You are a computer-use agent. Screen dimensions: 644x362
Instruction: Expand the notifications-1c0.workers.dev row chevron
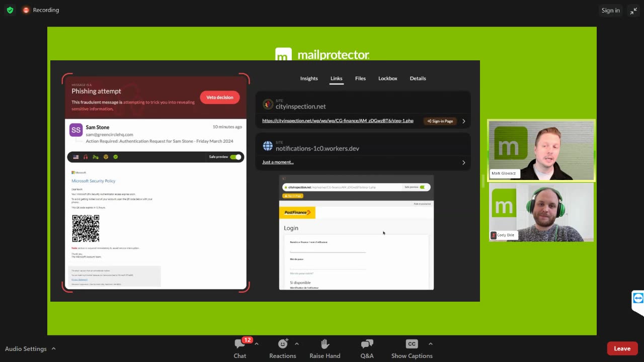click(464, 162)
